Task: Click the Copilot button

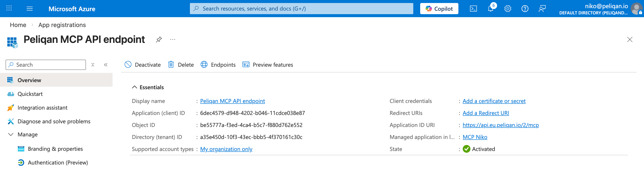Action: coord(439,9)
